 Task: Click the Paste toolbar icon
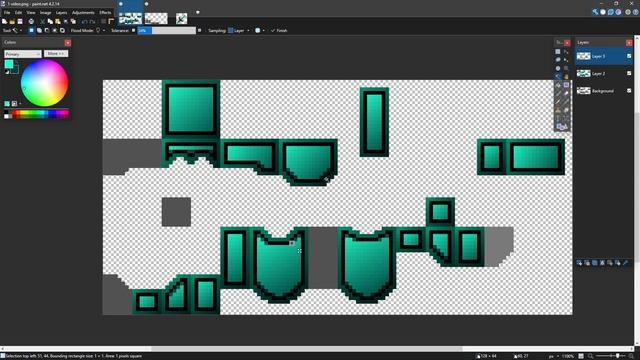click(x=58, y=21)
